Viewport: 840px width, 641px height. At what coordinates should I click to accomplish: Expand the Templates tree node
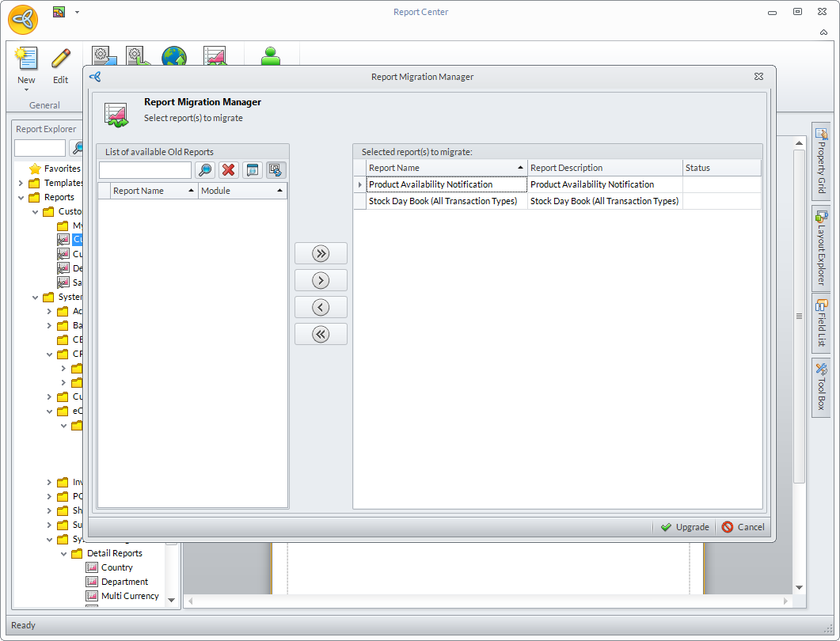click(21, 183)
